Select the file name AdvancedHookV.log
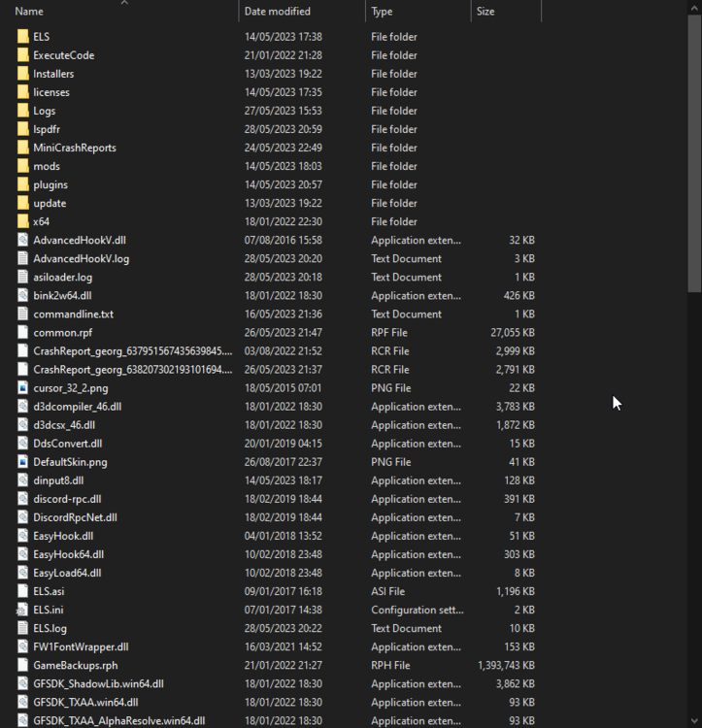The height and width of the screenshot is (728, 702). click(x=82, y=258)
